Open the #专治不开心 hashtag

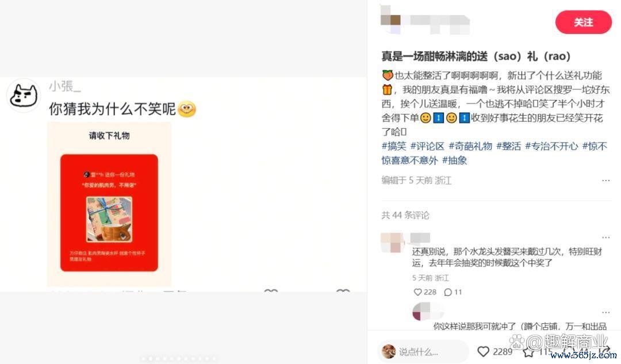pos(551,146)
